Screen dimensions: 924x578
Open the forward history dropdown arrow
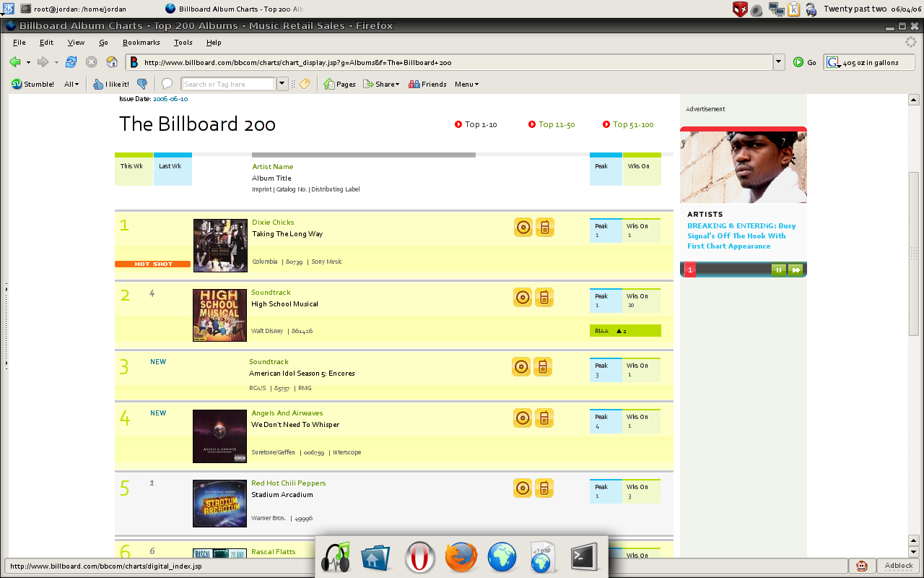(57, 63)
